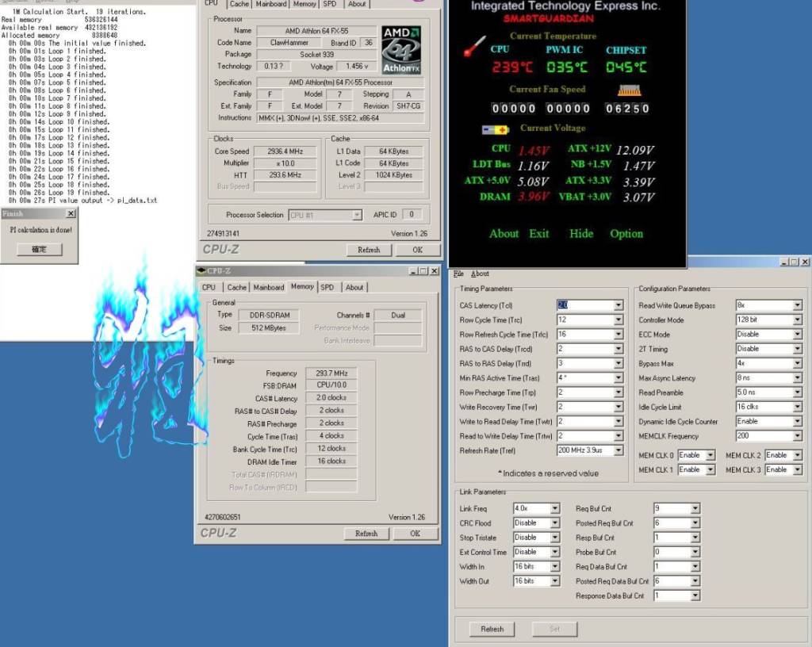Screen dimensions: 812x647
Task: Expand the Posted Req Buf Cnt dropdown
Action: pyautogui.click(x=695, y=523)
